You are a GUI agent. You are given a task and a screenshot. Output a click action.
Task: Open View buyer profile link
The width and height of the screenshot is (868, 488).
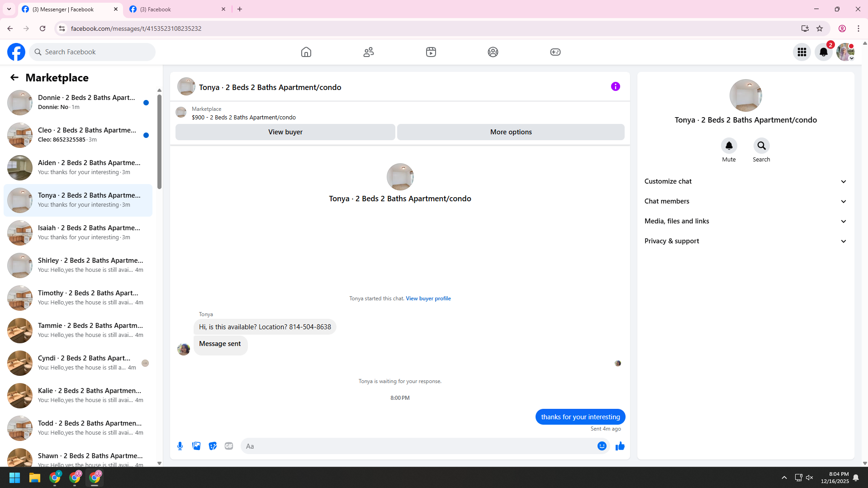point(428,298)
